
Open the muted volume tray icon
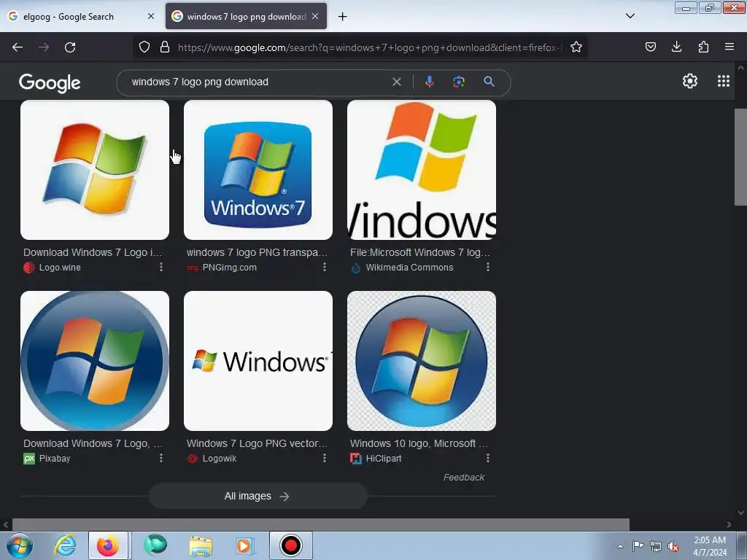tap(673, 546)
